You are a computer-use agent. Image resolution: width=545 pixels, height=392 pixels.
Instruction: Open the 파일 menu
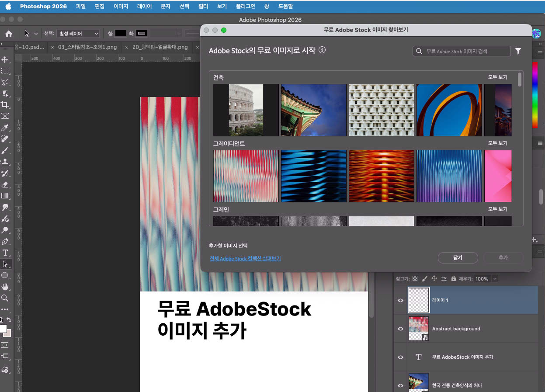pos(81,7)
